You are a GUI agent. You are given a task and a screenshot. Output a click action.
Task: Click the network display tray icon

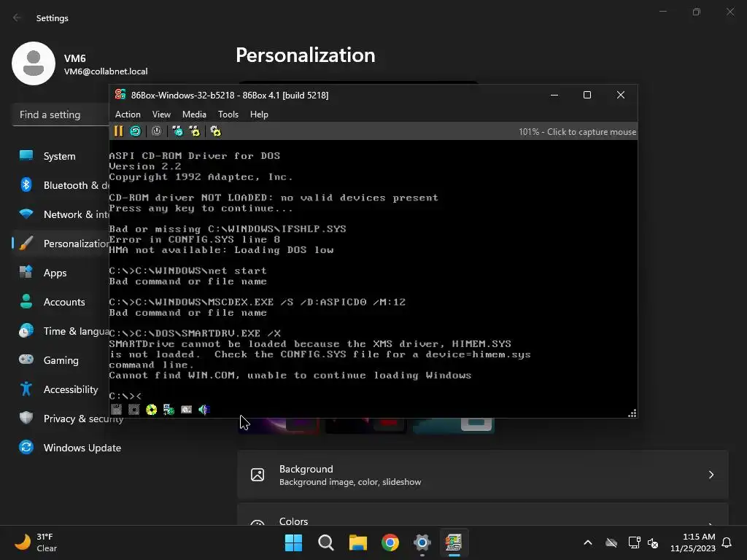click(x=634, y=542)
